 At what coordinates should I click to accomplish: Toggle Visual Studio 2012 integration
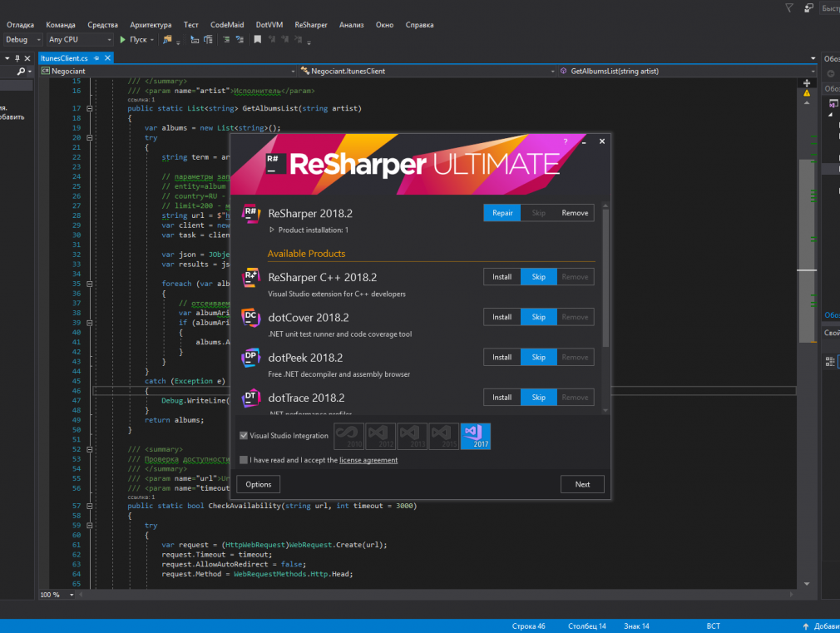[x=380, y=436]
